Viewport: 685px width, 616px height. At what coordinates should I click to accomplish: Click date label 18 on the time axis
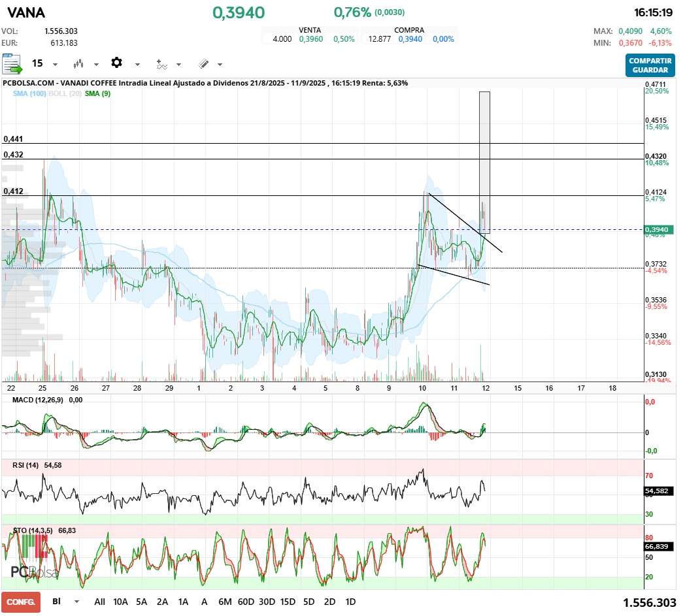point(613,388)
